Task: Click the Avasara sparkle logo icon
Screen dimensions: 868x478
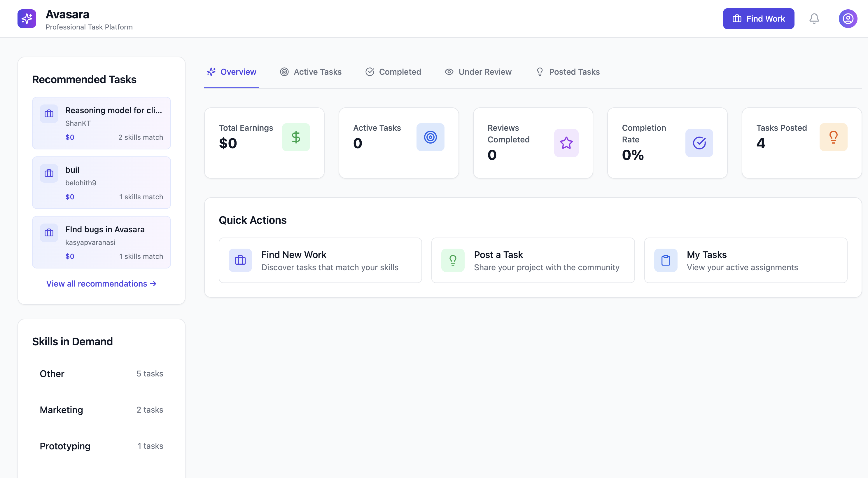Action: click(x=27, y=19)
